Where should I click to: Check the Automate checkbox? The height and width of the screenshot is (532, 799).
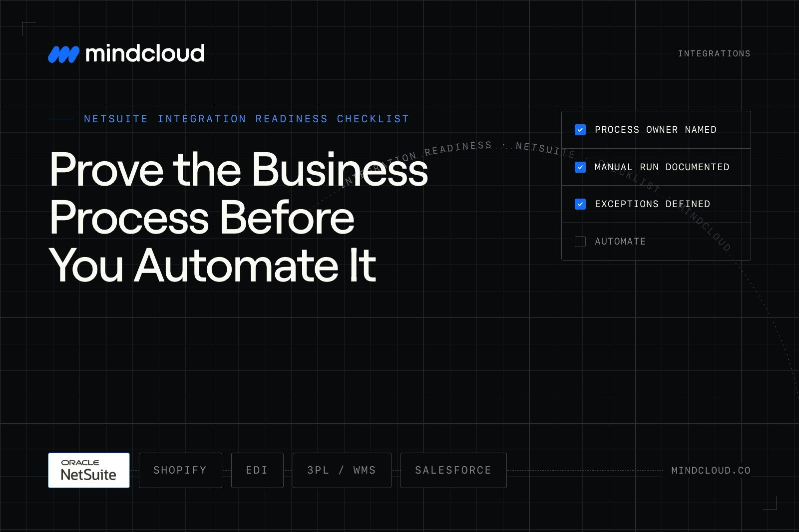click(580, 242)
